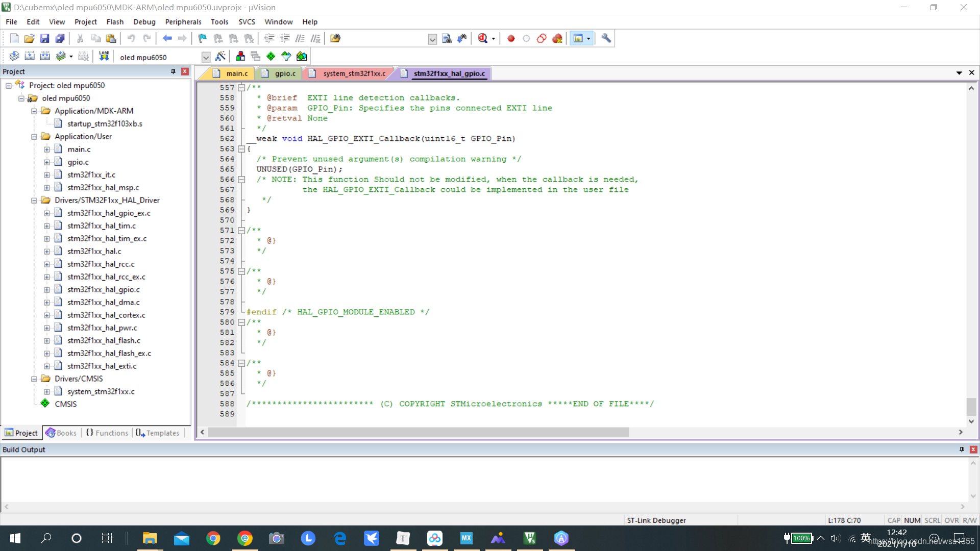Collapse the Drivers/CMSIS folder
Image resolution: width=980 pixels, height=551 pixels.
coord(34,379)
